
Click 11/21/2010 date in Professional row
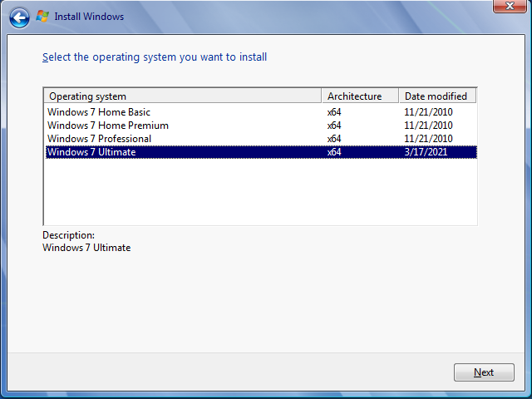428,139
